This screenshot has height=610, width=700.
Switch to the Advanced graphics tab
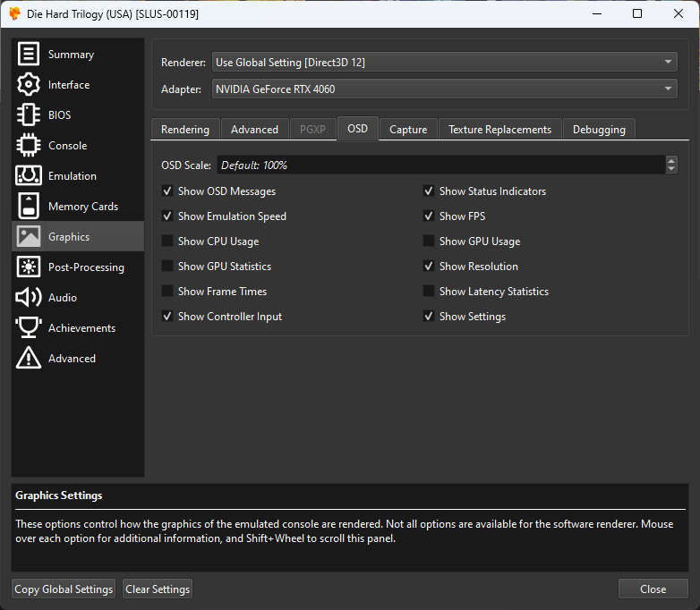tap(254, 130)
